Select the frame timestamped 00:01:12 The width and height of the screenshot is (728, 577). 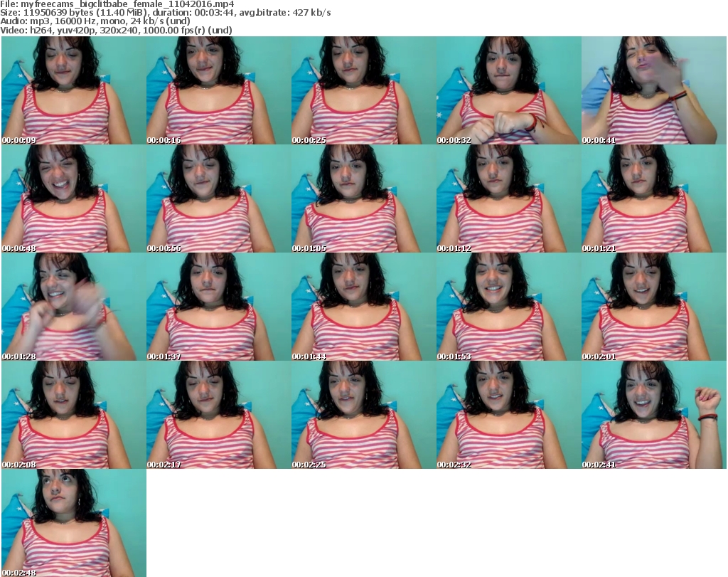(x=508, y=198)
